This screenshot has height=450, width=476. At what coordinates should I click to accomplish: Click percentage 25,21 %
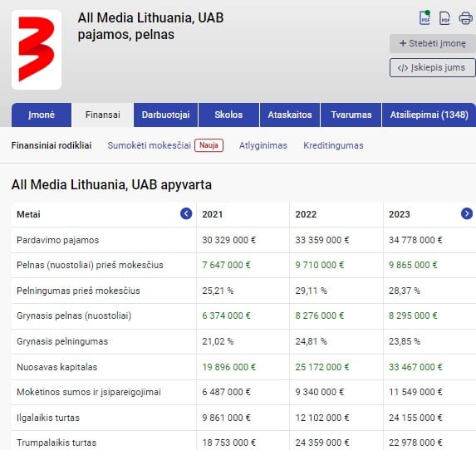pos(218,291)
